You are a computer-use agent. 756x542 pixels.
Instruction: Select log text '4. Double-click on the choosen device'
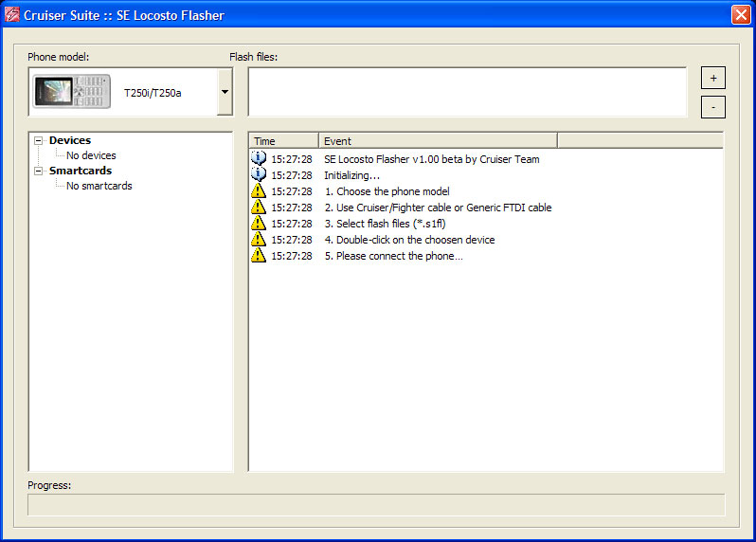click(x=409, y=240)
